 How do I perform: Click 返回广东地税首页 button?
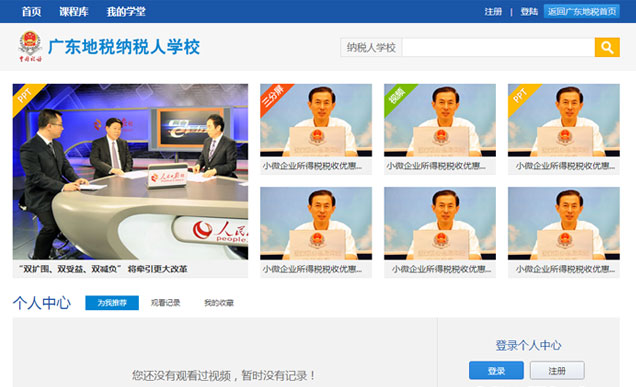pos(582,11)
